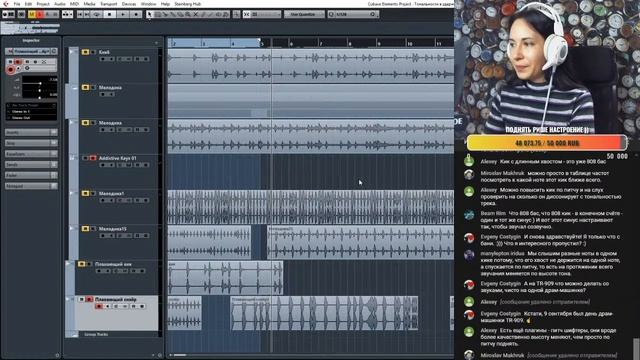
Task: Unmute the Киев track
Action: [x=85, y=52]
